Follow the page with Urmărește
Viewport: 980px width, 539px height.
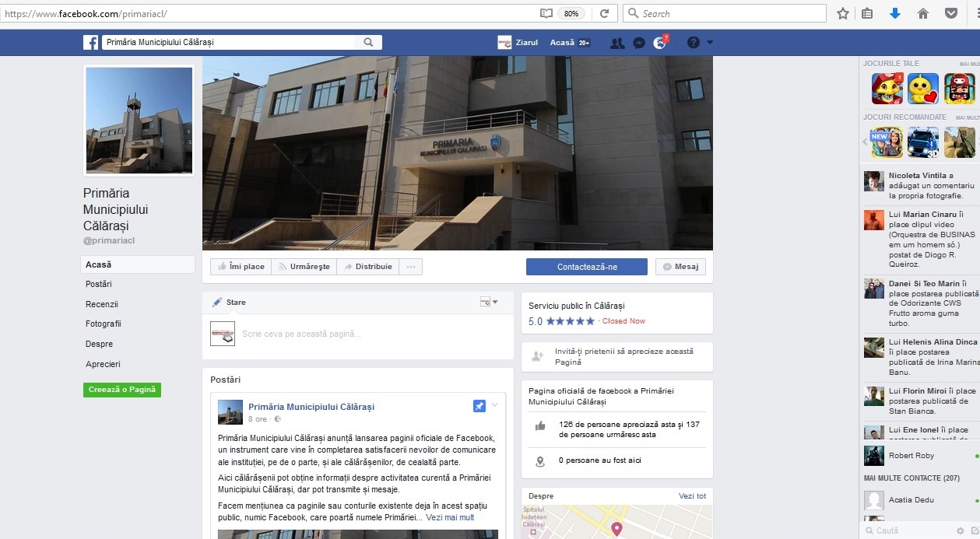pyautogui.click(x=304, y=267)
